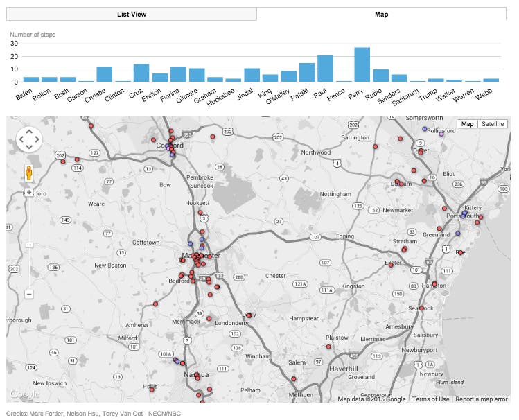The image size is (519, 420).
Task: Click the purple marker near Rollinsford
Action: coord(441,134)
